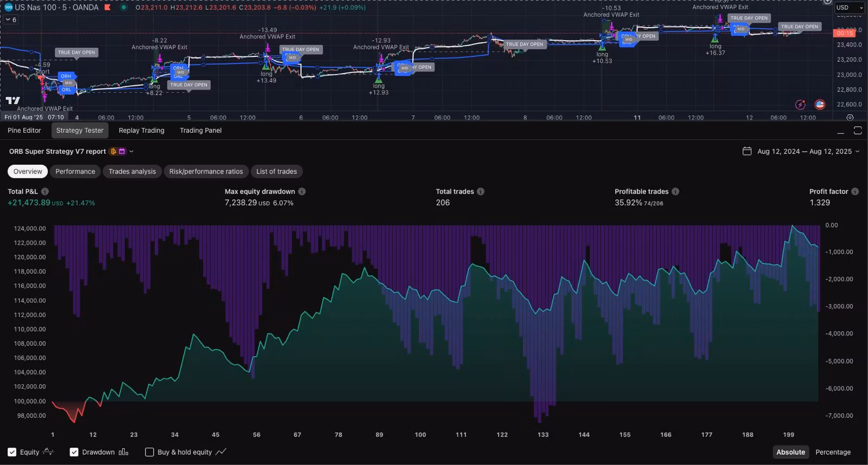Viewport: 868px width, 465px height.
Task: Click the US flag economic event icon
Action: (820, 105)
